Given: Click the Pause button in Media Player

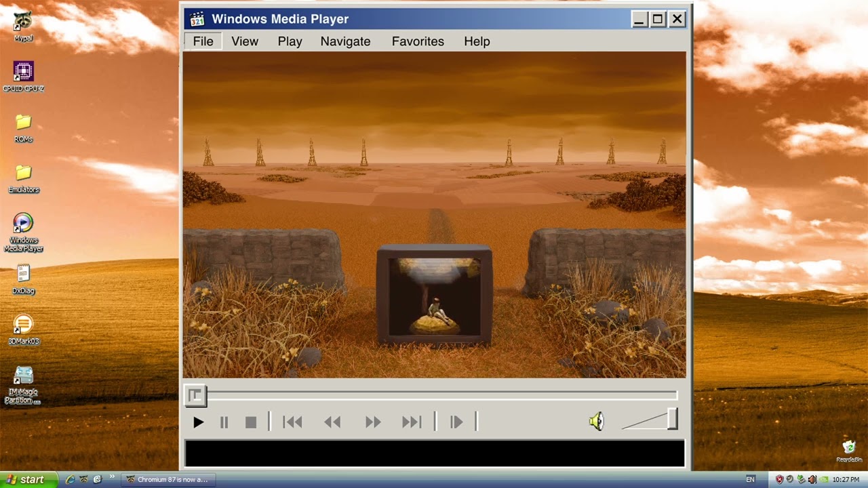Looking at the screenshot, I should click(x=224, y=422).
